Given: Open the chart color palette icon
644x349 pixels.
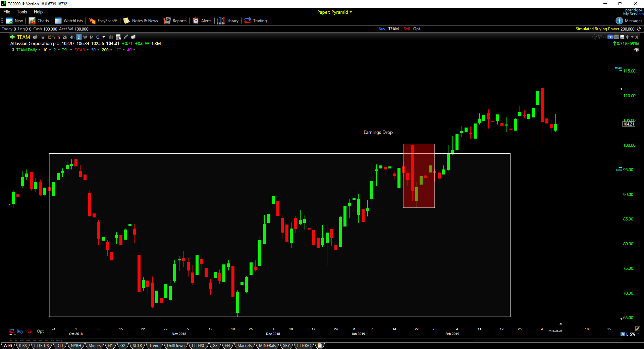Looking at the screenshot, I should tap(636, 50).
